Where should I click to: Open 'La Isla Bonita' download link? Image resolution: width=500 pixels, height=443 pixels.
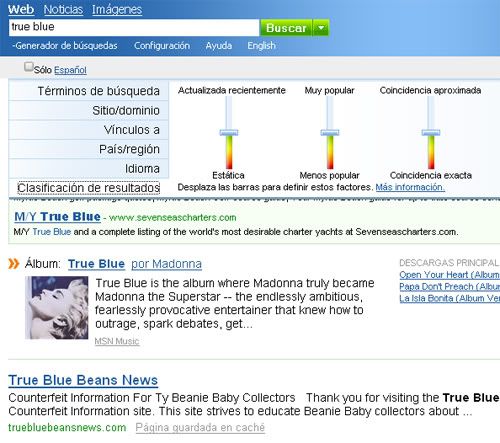[x=449, y=298]
